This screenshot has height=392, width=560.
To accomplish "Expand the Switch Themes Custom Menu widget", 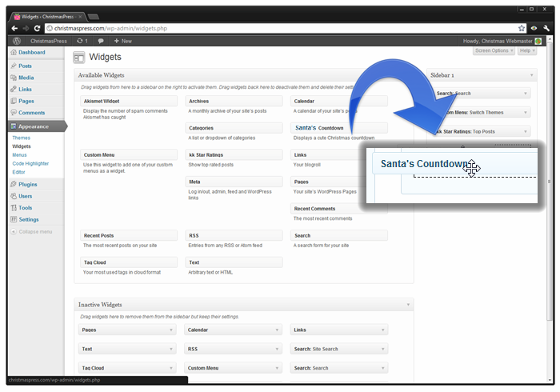I will (526, 113).
